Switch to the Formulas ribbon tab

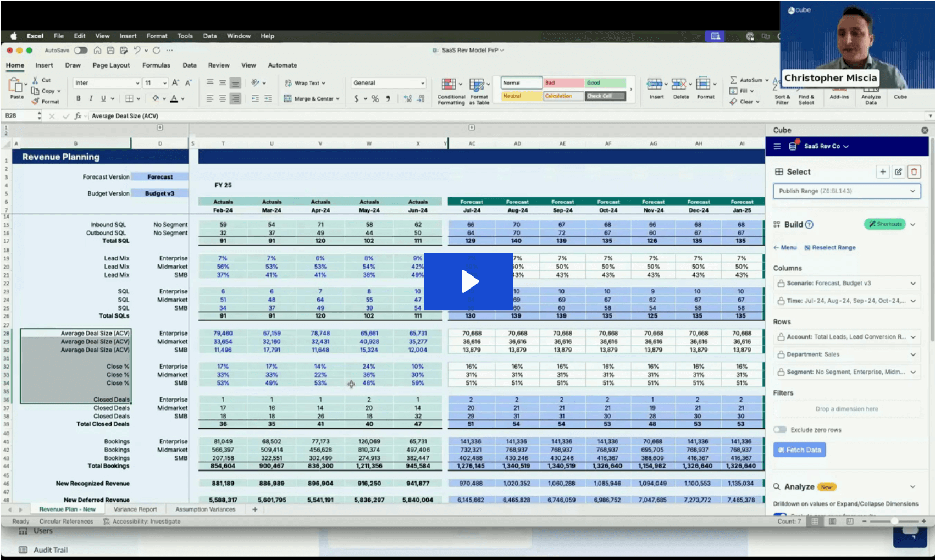156,65
